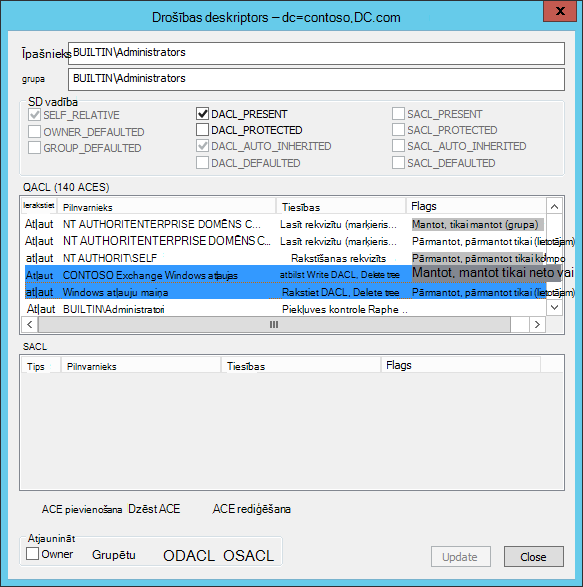
Task: Click ACE rediģēšana to edit ACE
Action: coord(251,509)
